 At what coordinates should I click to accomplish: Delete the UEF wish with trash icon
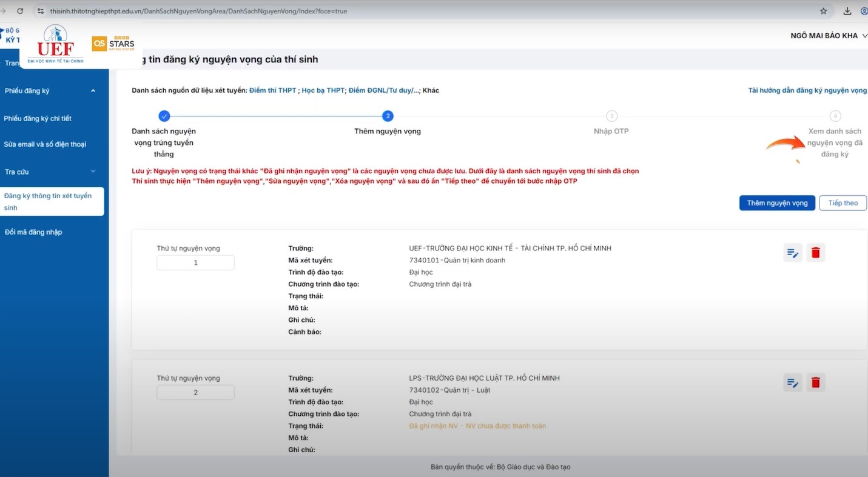[815, 253]
